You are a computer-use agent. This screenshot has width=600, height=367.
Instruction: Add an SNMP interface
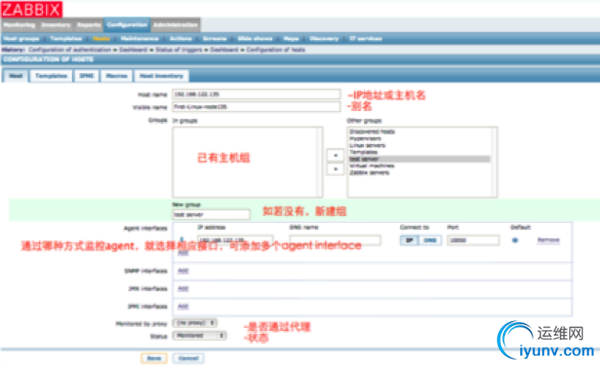(x=183, y=271)
